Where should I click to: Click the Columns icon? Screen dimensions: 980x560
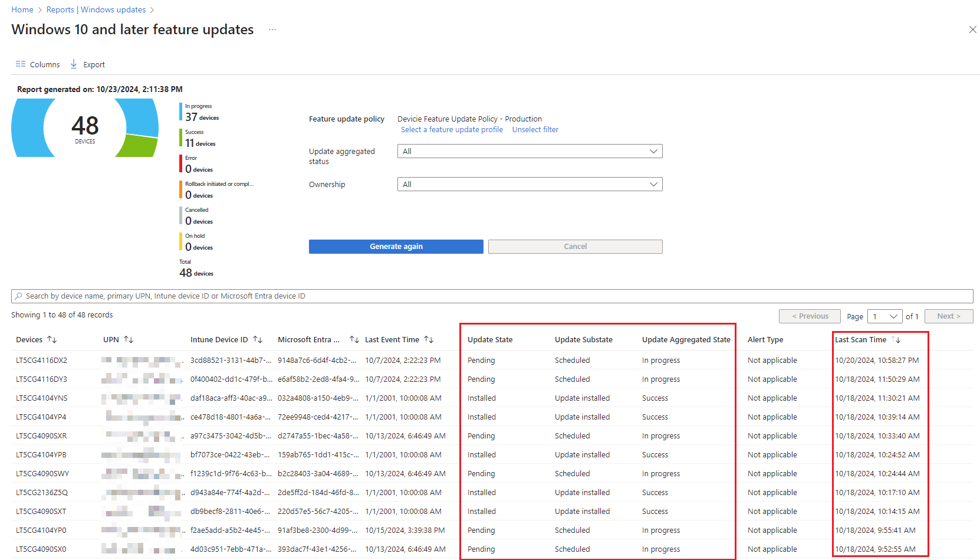pyautogui.click(x=21, y=64)
